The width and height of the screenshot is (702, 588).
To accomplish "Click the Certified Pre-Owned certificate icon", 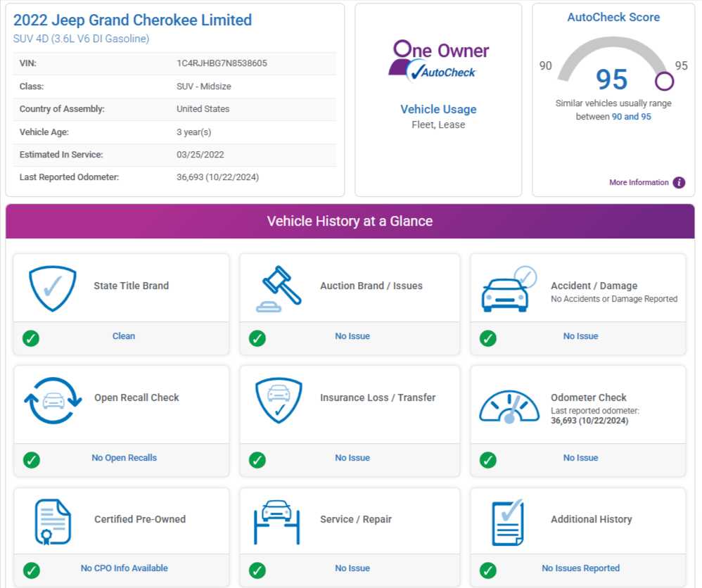I will pos(53,522).
